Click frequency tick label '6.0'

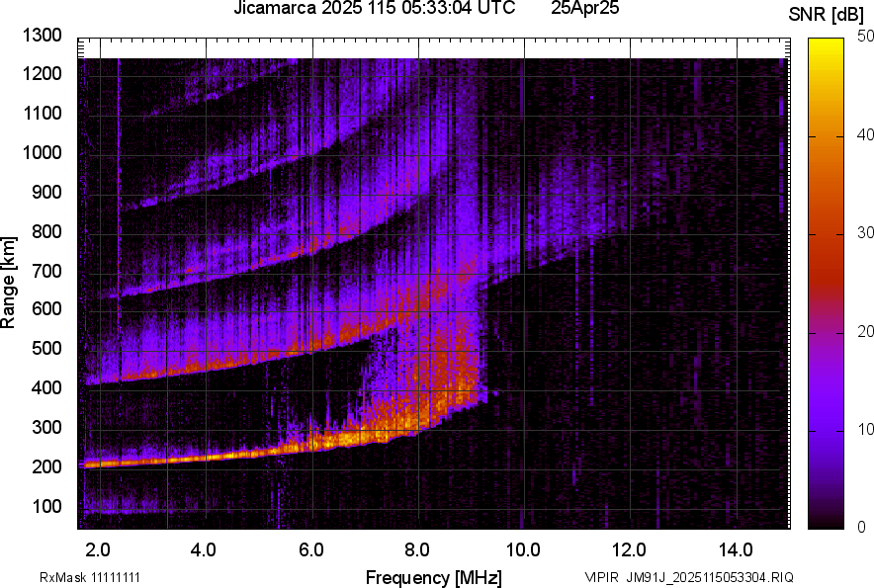coord(311,550)
